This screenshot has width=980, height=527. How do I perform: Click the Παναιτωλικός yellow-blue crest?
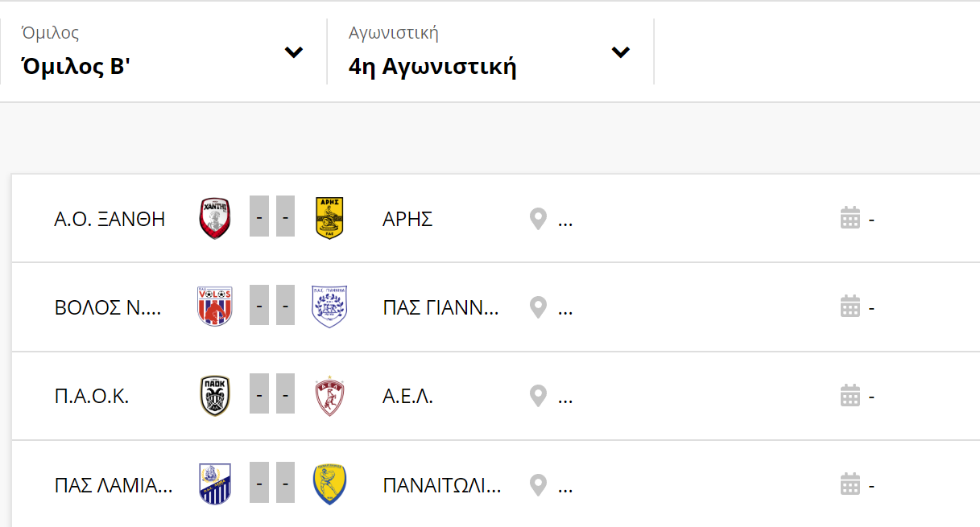click(x=329, y=485)
